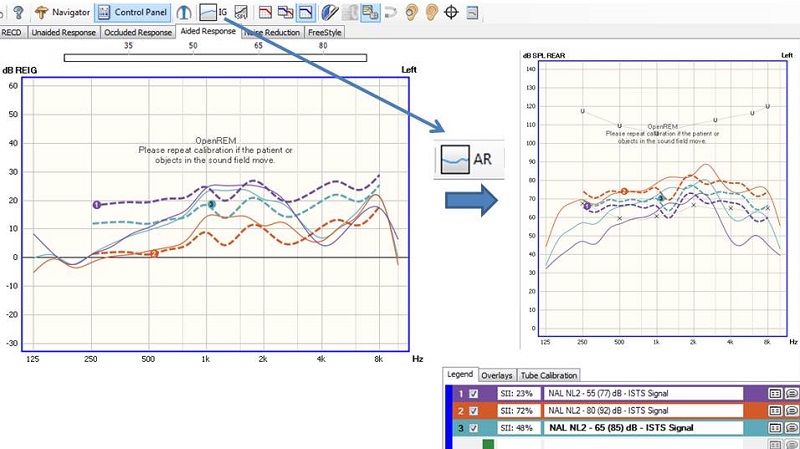The image size is (800, 449).
Task: Click the highlighted dual-window toolbar icon
Action: (370, 12)
